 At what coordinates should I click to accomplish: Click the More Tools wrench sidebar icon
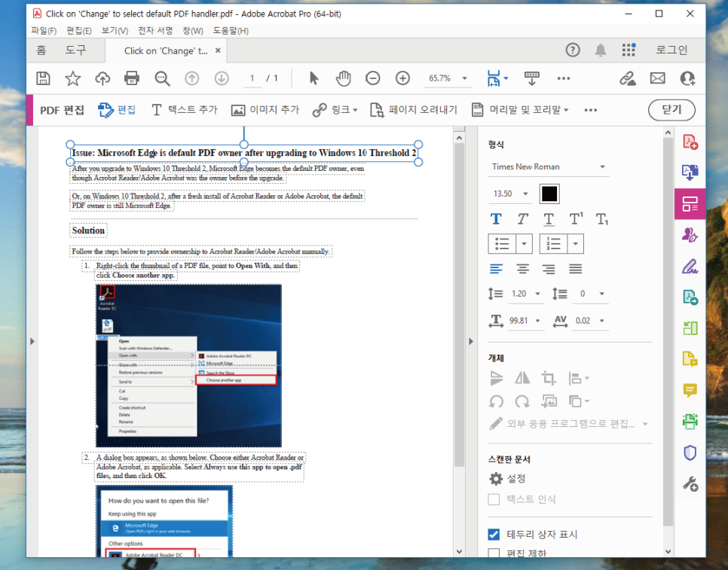[x=690, y=483]
